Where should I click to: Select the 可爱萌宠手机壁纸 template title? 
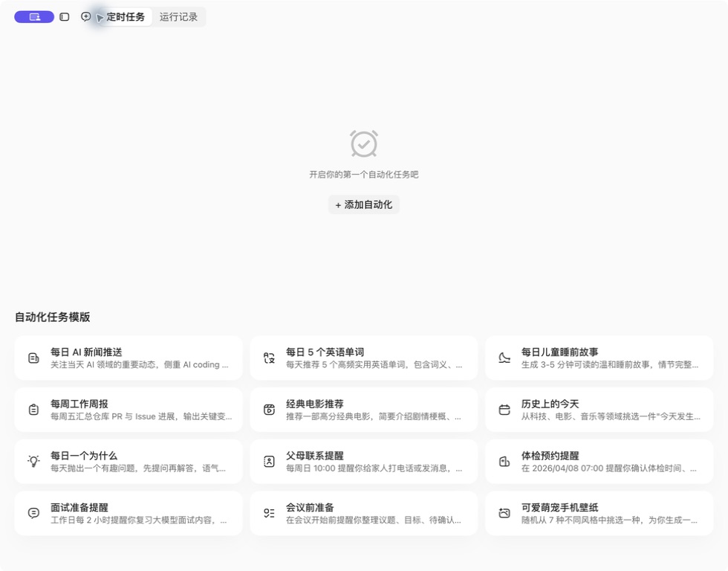tap(559, 507)
